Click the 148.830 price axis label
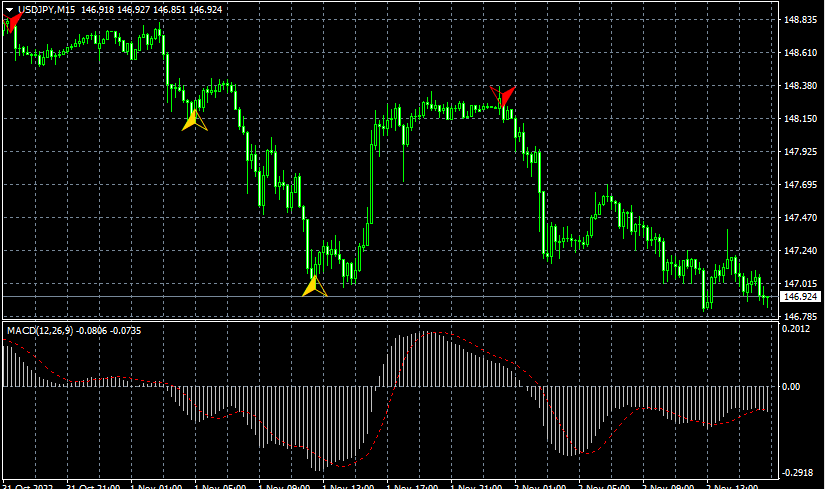Viewport: 826px width, 489px height. 799,20
